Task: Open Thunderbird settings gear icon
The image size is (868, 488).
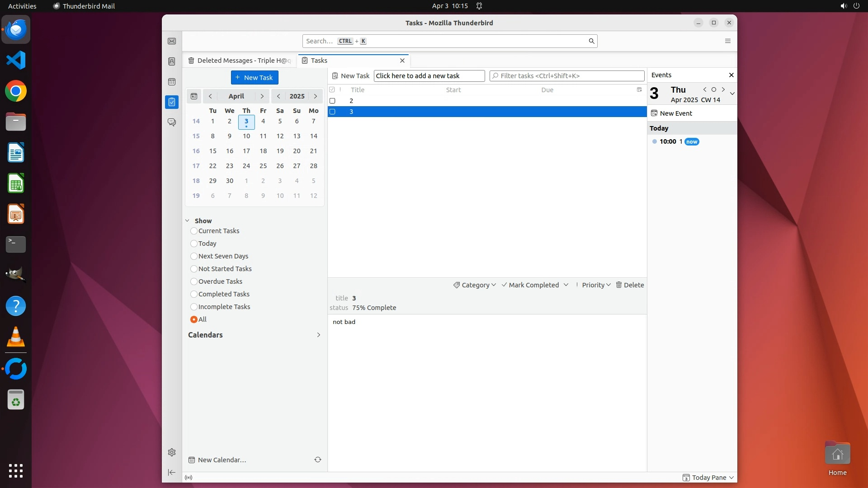Action: point(172,452)
